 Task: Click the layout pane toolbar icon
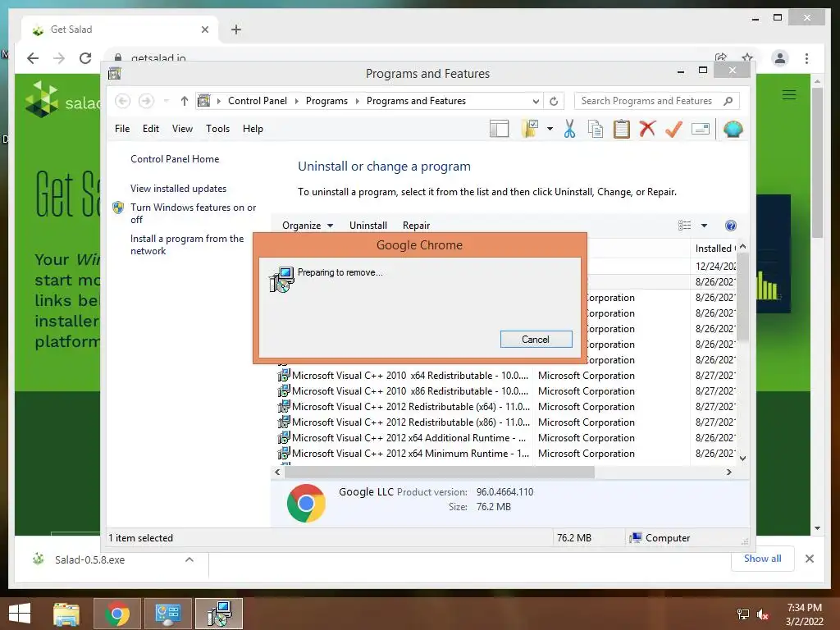coord(499,129)
